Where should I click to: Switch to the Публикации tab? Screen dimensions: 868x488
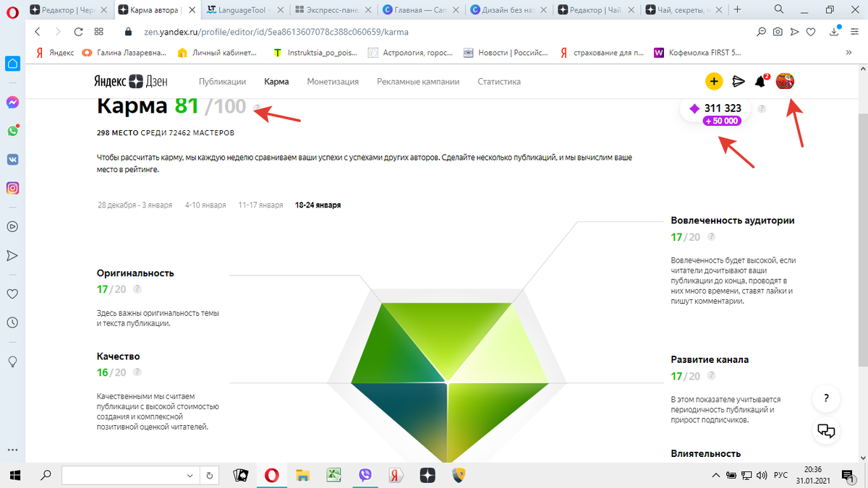(x=222, y=82)
